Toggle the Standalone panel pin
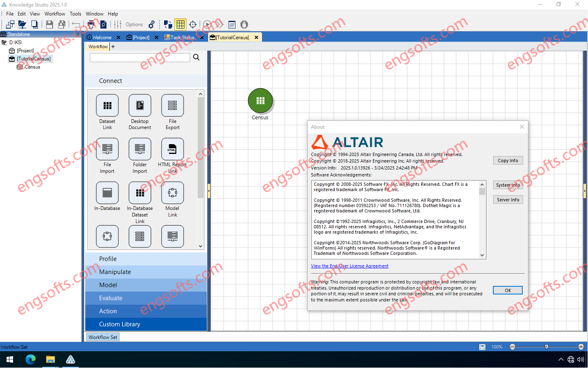588x368 pixels. tap(78, 34)
